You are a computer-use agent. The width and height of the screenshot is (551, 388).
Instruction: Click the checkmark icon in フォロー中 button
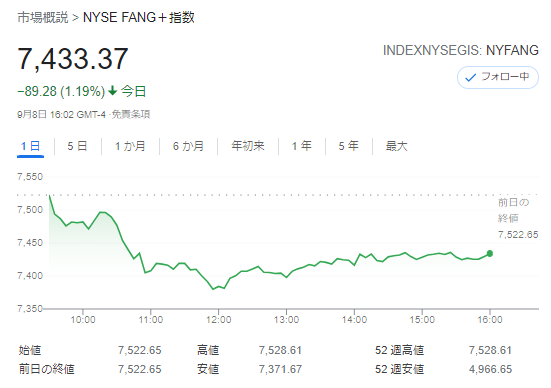(x=470, y=78)
